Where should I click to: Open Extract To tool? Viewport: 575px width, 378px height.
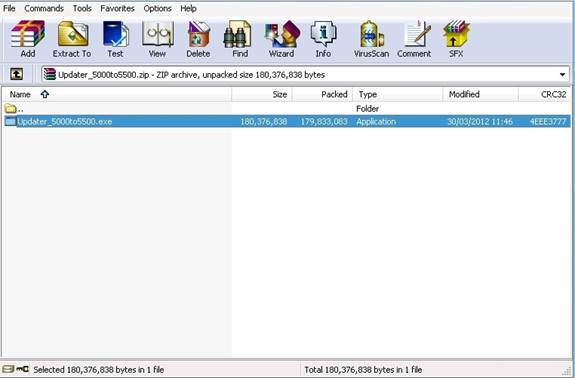pyautogui.click(x=72, y=39)
